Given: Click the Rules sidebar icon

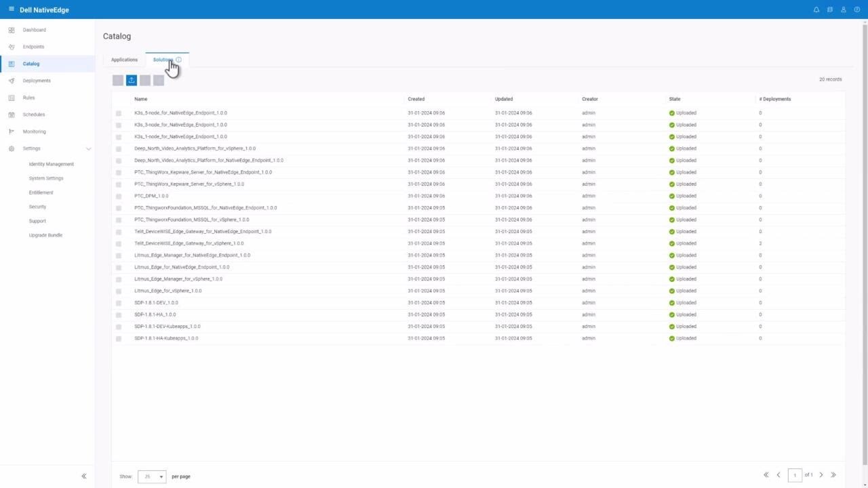Looking at the screenshot, I should tap(12, 98).
